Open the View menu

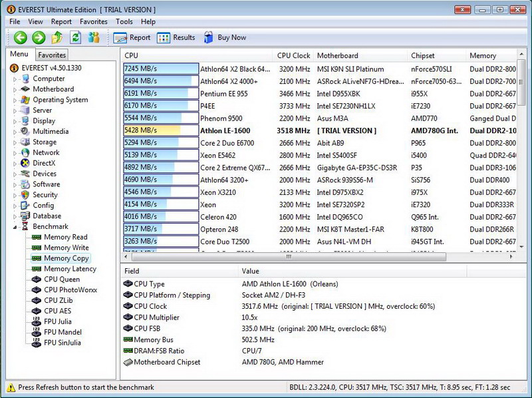coord(35,22)
